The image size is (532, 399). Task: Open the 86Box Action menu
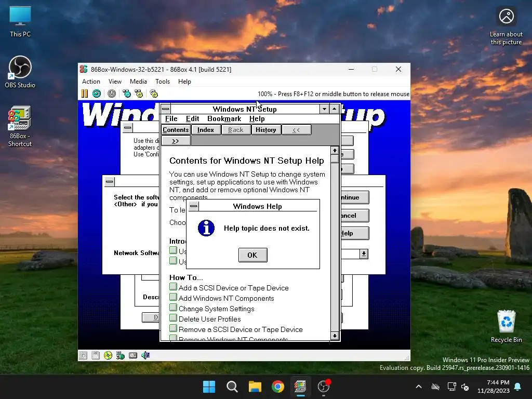click(x=91, y=82)
